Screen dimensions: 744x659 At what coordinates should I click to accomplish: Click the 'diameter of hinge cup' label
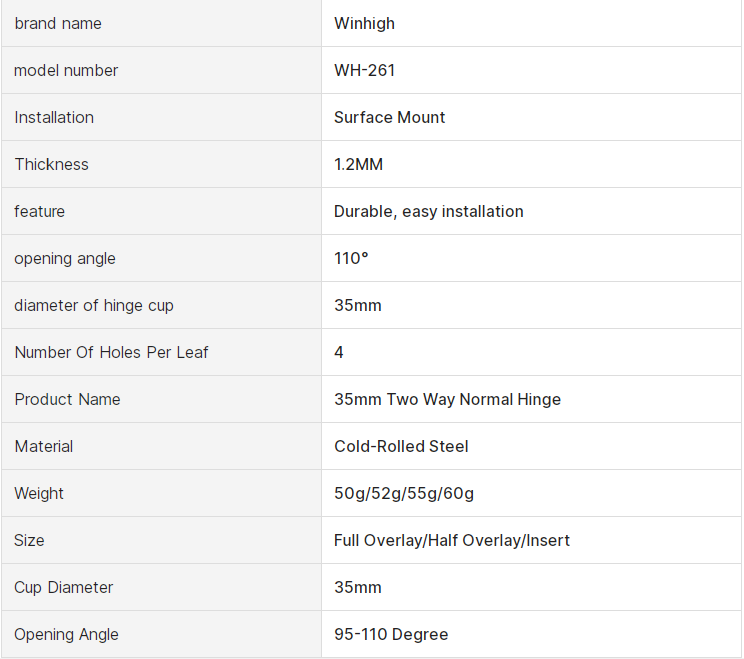point(94,305)
